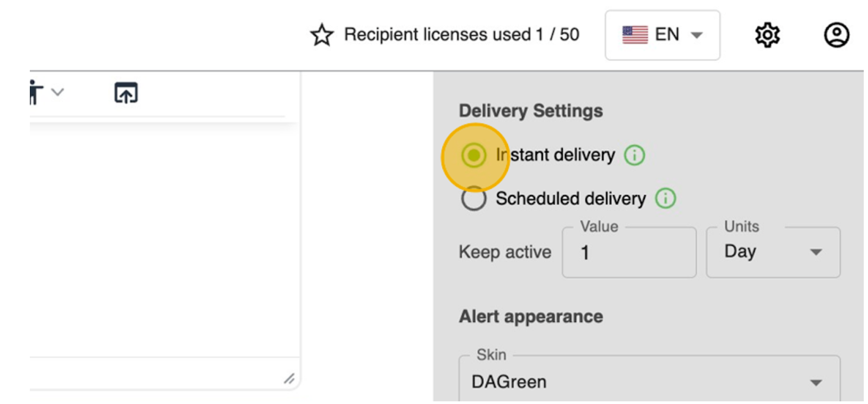Open the user account profile icon
This screenshot has height=404, width=868.
click(837, 35)
